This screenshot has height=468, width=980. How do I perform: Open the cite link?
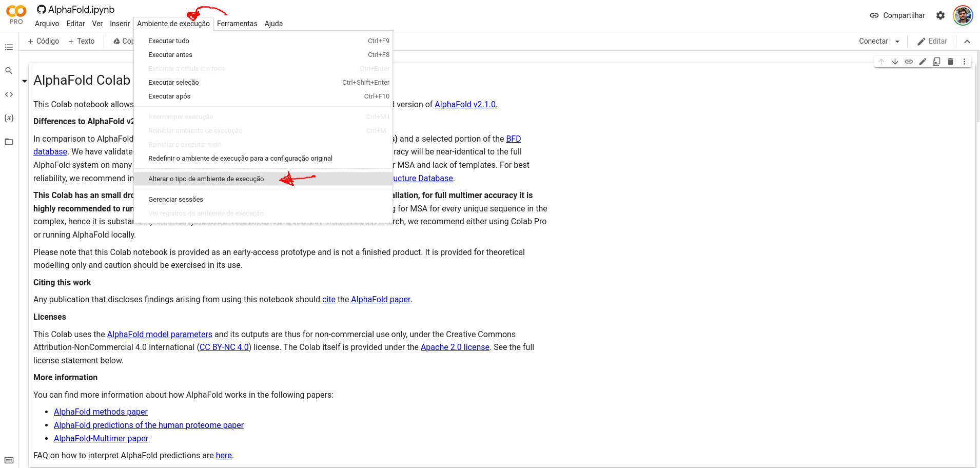point(328,300)
